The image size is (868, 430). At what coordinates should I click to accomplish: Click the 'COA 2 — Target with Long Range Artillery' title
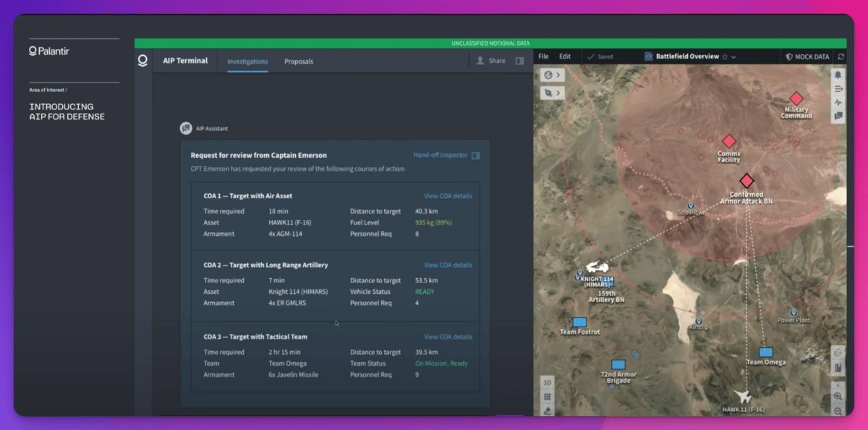(265, 265)
